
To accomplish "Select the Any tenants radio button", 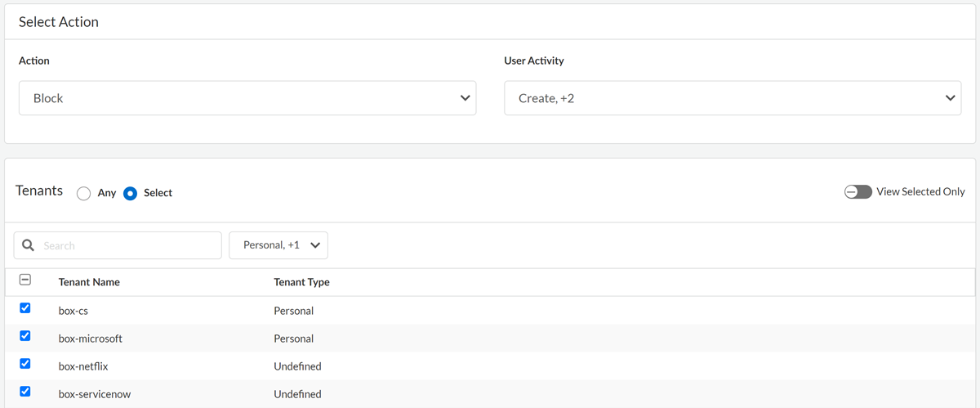I will point(83,194).
